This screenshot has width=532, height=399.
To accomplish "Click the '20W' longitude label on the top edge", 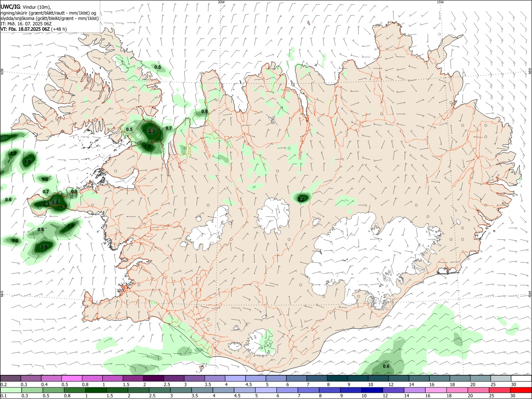I will (221, 2).
